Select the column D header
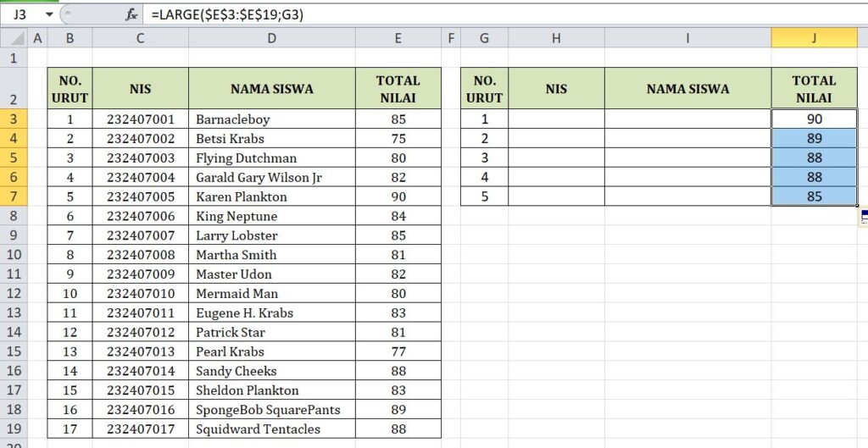868x448 pixels. point(271,38)
